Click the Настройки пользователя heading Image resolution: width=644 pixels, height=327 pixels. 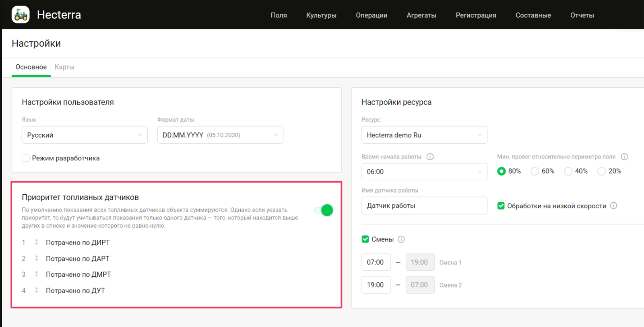(68, 102)
